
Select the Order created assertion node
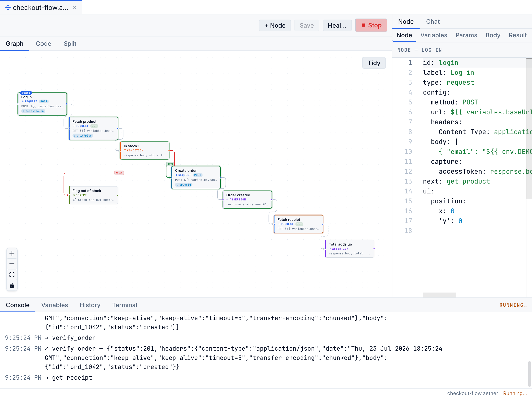247,200
